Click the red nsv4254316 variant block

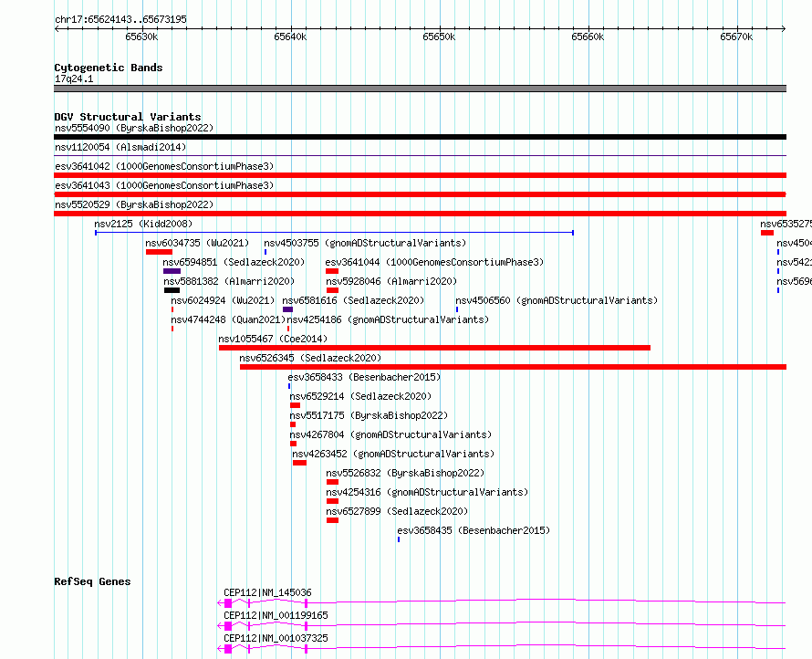pyautogui.click(x=332, y=501)
